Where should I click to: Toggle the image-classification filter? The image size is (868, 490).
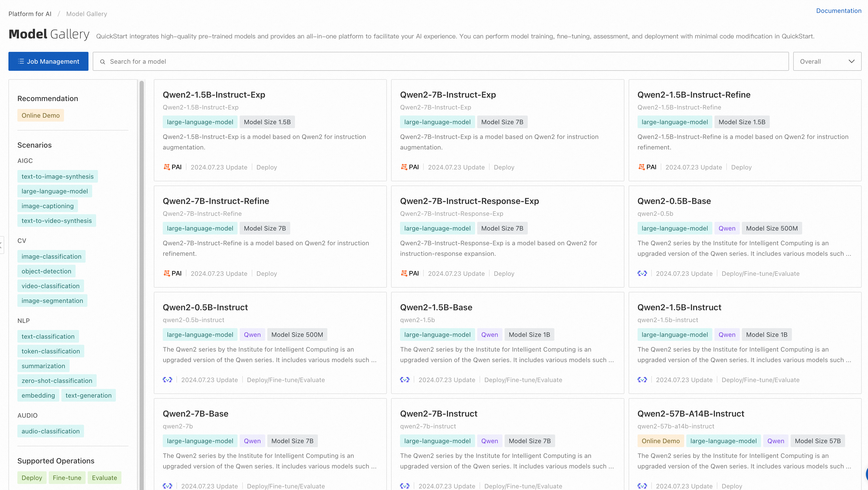(x=52, y=257)
